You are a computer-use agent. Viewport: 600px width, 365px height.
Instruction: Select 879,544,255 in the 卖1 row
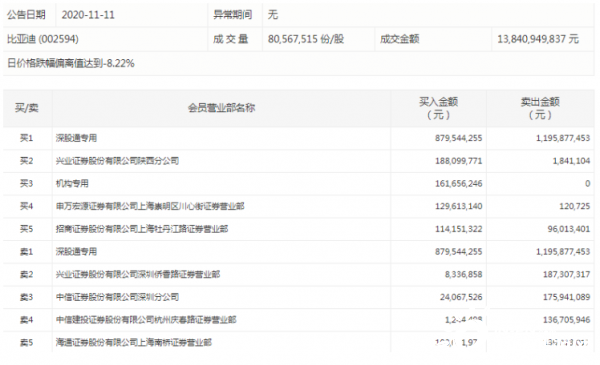(458, 252)
